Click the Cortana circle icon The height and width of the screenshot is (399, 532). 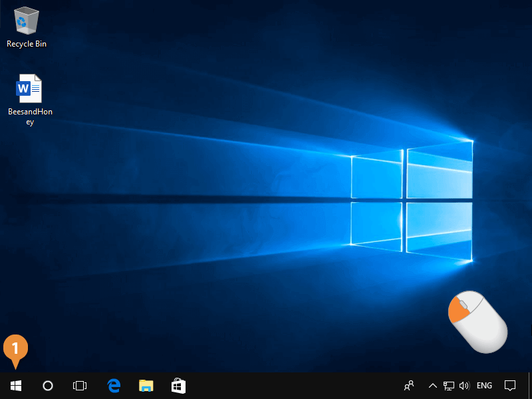pos(48,386)
